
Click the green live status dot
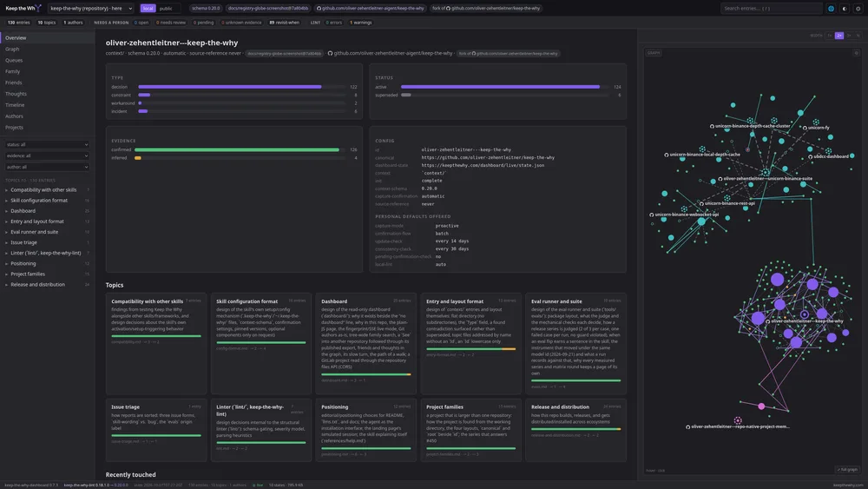click(254, 486)
